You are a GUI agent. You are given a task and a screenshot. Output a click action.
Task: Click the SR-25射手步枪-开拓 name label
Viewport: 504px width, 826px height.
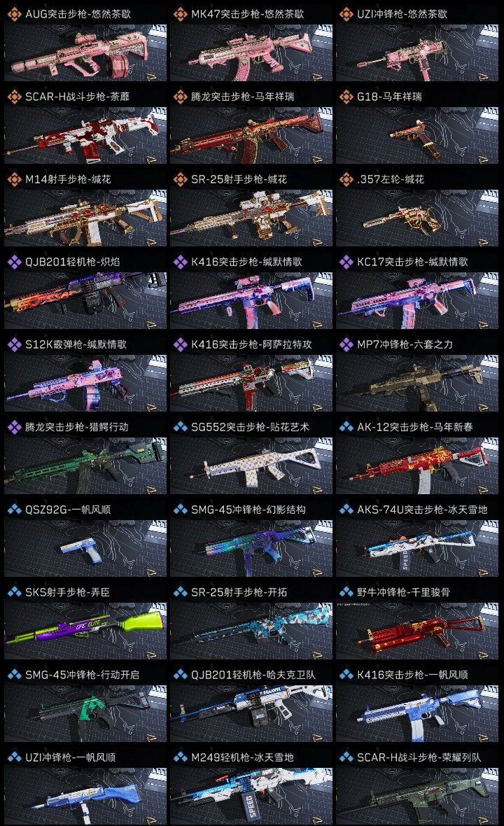tap(239, 592)
